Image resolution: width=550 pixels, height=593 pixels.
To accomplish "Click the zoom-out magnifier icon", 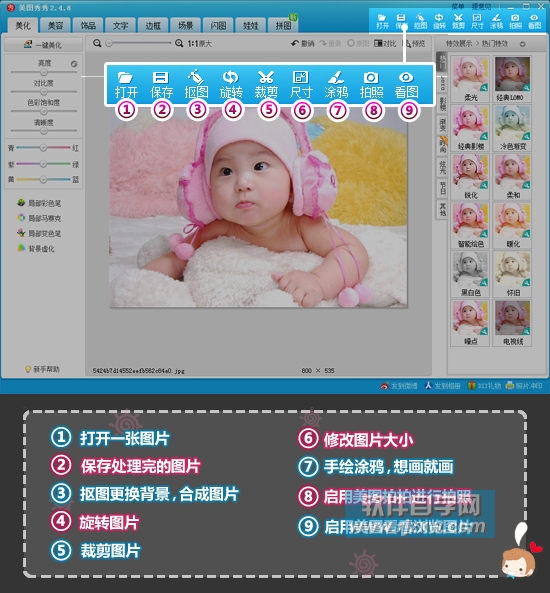I will coord(97,43).
